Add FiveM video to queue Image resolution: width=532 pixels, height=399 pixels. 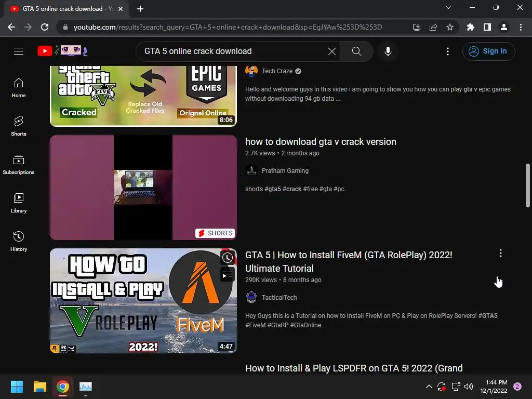click(228, 274)
